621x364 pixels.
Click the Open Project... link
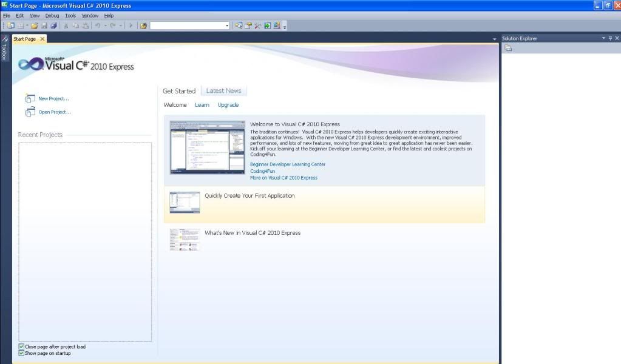pyautogui.click(x=55, y=112)
